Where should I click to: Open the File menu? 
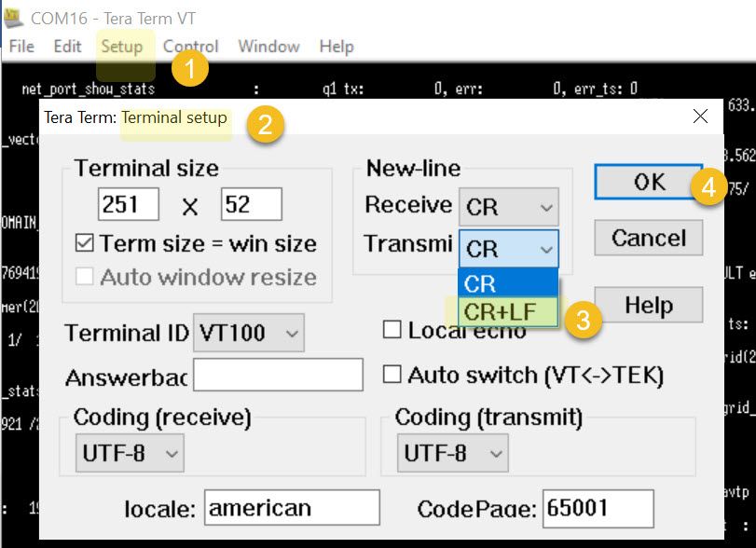(x=21, y=47)
